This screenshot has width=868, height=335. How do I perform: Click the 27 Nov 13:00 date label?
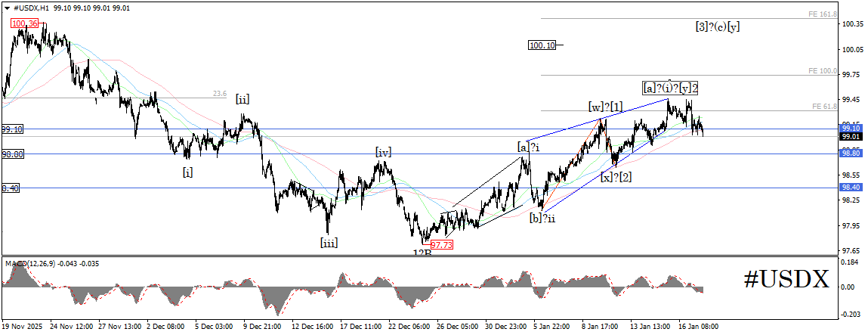click(118, 326)
